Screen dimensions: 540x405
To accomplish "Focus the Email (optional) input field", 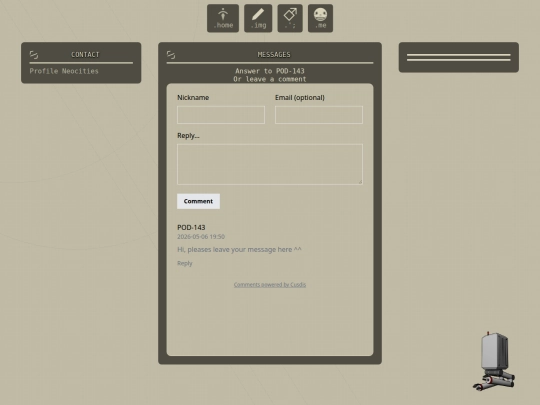I will pos(319,115).
